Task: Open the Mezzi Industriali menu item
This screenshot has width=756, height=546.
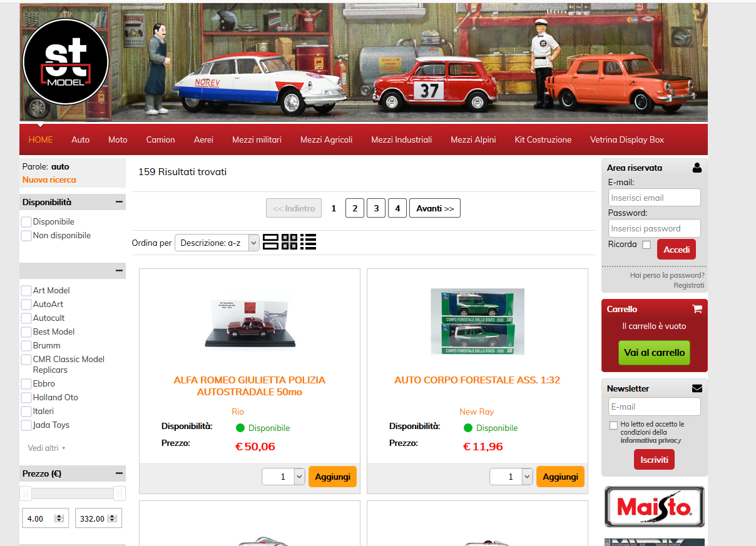Action: pos(402,139)
